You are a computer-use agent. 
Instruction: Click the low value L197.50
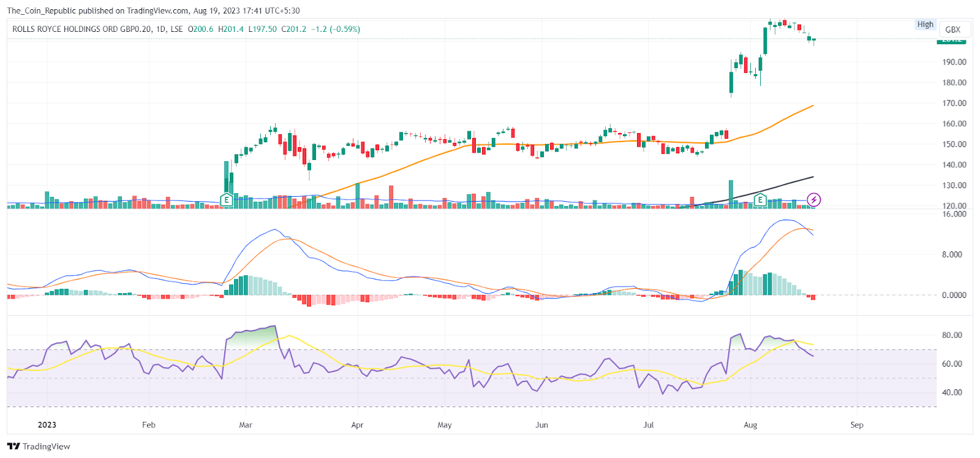pyautogui.click(x=262, y=29)
